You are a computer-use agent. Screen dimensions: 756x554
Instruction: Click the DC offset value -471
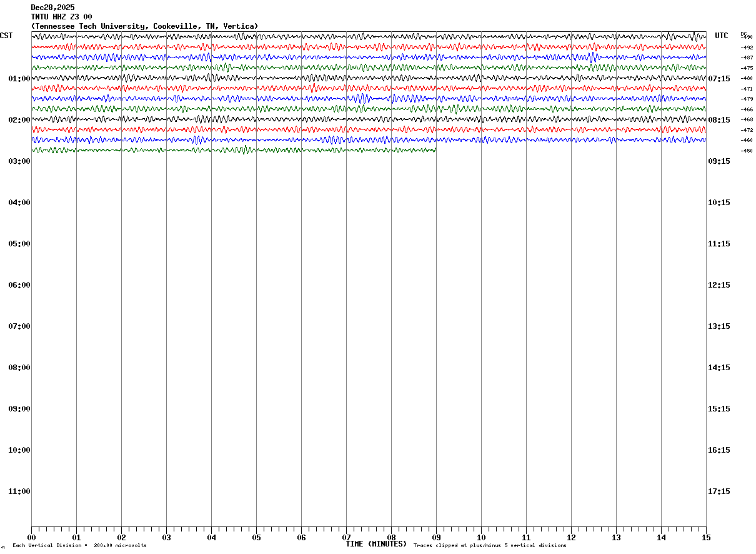point(747,89)
